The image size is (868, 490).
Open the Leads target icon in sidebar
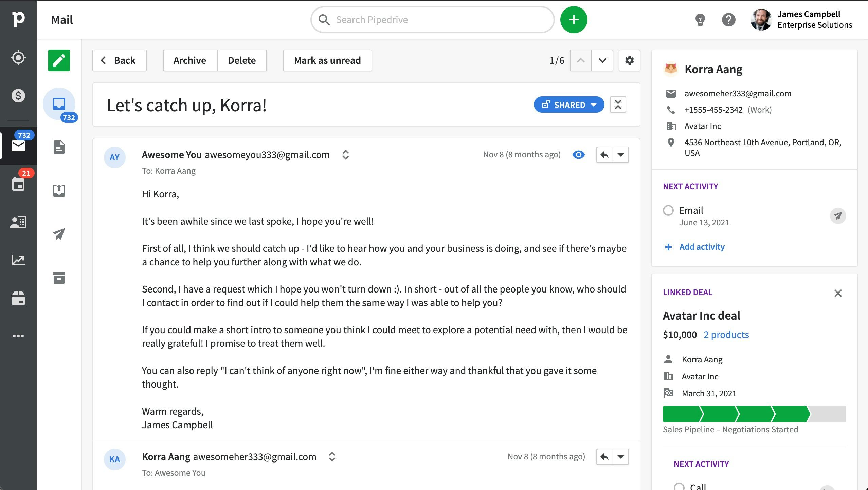[x=18, y=58]
